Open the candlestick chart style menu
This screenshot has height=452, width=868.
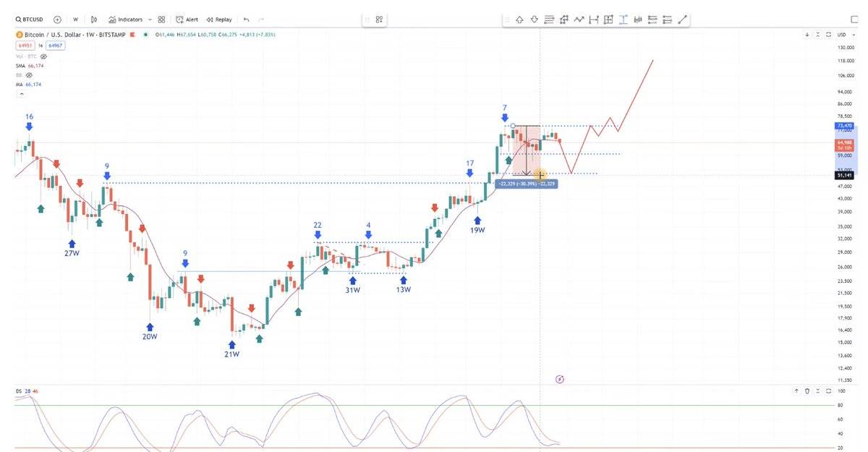[x=94, y=20]
